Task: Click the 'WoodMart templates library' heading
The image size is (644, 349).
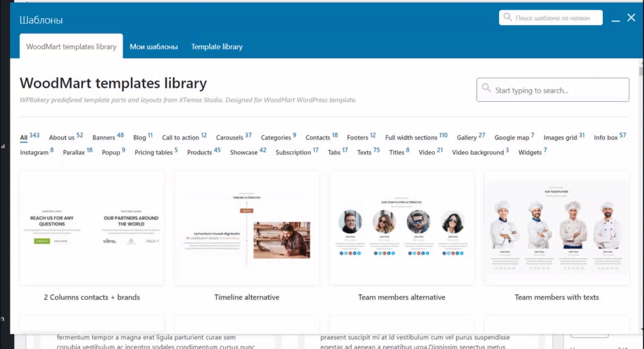Action: [x=113, y=83]
